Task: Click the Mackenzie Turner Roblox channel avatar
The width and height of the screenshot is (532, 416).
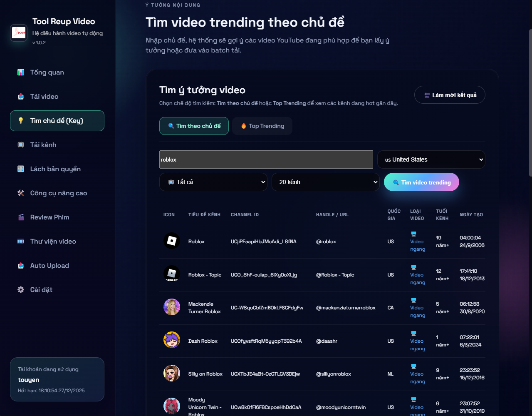Action: [171, 307]
